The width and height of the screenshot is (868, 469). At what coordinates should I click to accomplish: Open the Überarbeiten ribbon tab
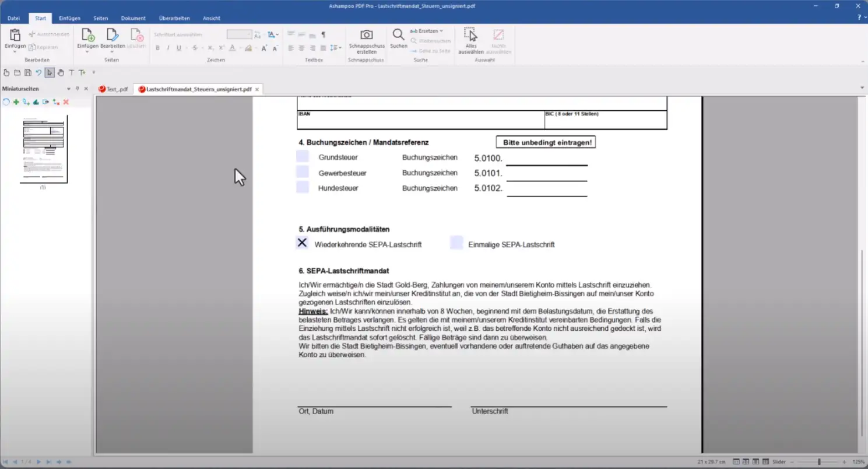coord(174,18)
